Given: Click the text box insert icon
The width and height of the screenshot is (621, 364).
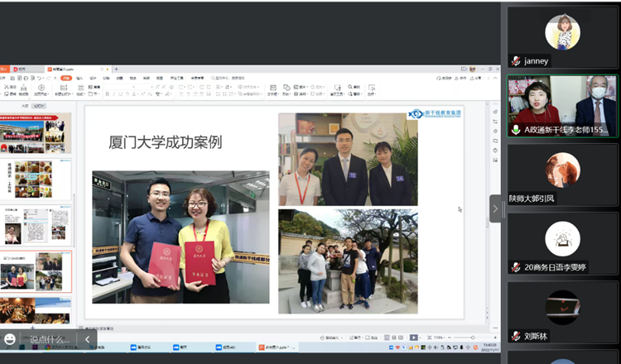Looking at the screenshot, I should coord(272,88).
